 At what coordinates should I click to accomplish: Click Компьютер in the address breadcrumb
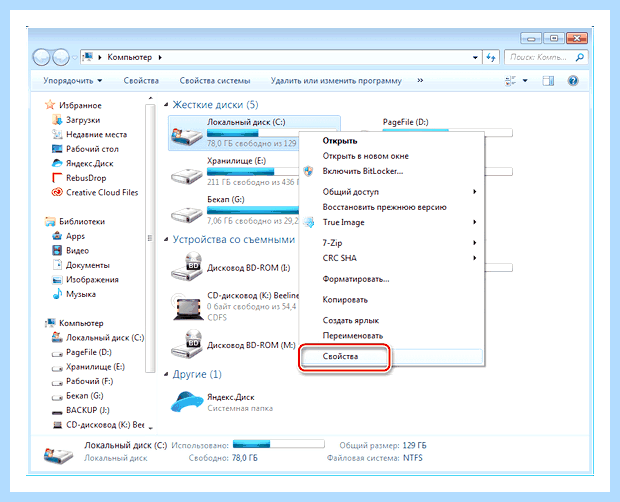point(130,57)
